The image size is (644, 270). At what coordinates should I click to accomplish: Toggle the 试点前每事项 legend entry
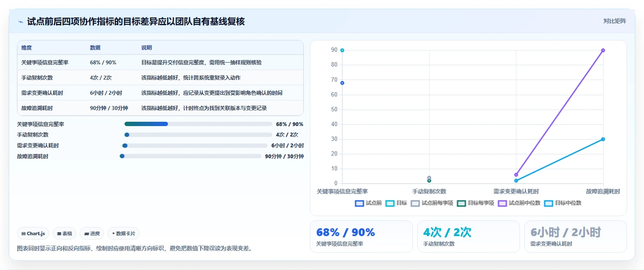coord(432,203)
